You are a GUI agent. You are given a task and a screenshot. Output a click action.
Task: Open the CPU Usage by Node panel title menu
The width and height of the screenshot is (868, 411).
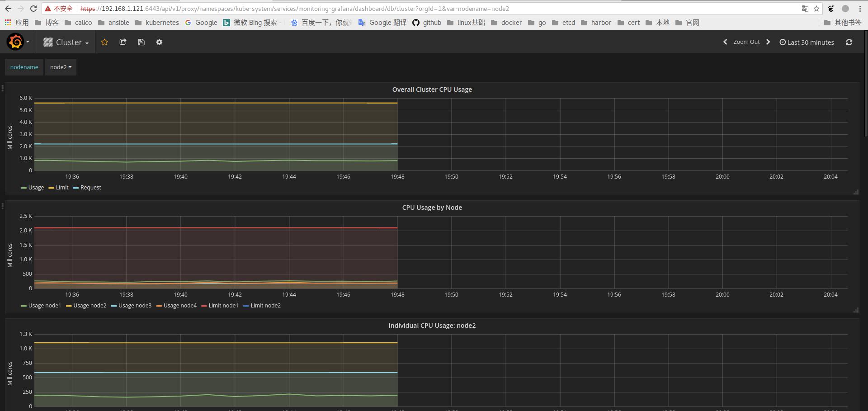point(432,208)
